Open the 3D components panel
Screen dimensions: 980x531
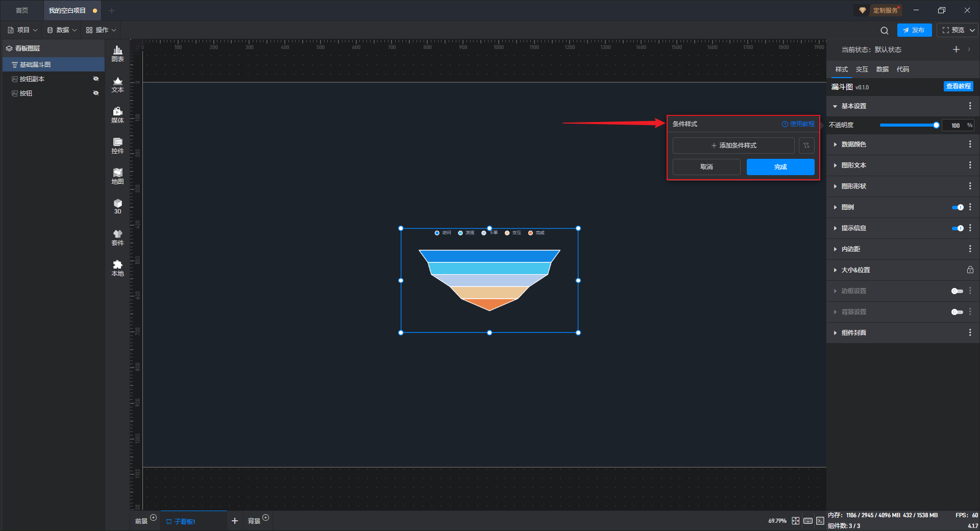117,206
